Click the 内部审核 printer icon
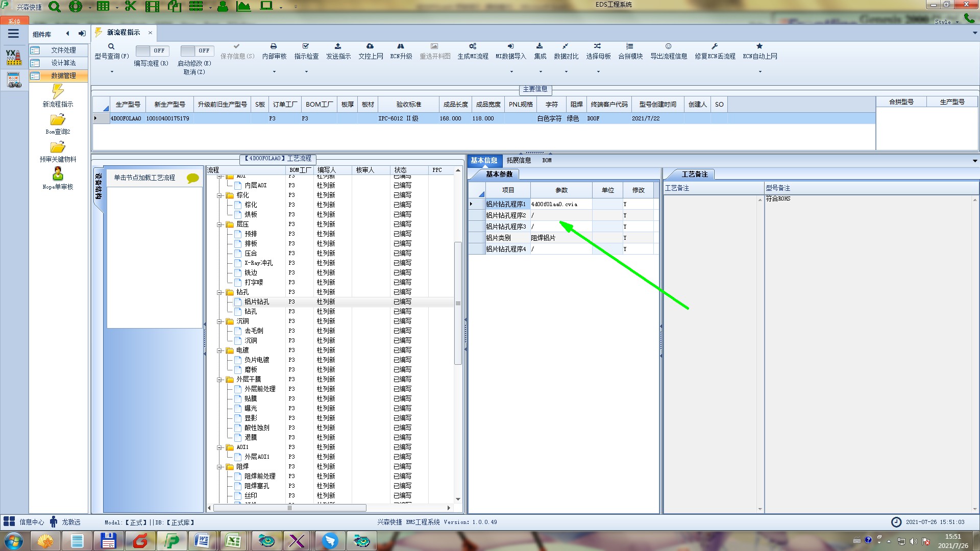980x551 pixels. [x=274, y=46]
